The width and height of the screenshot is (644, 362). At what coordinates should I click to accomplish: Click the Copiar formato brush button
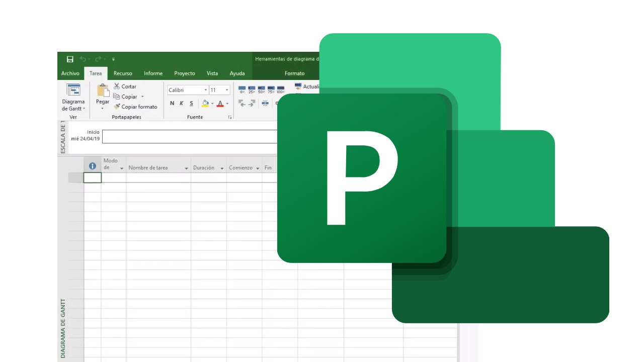[135, 107]
